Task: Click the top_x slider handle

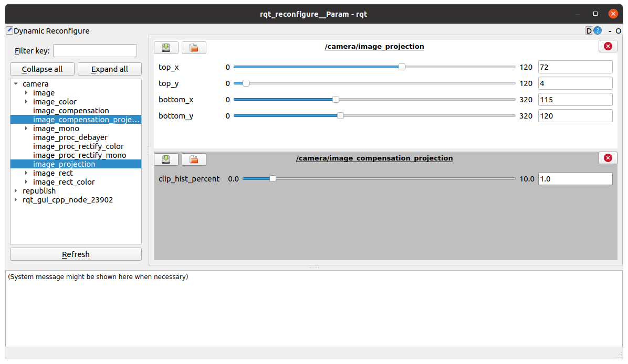Action: click(402, 67)
